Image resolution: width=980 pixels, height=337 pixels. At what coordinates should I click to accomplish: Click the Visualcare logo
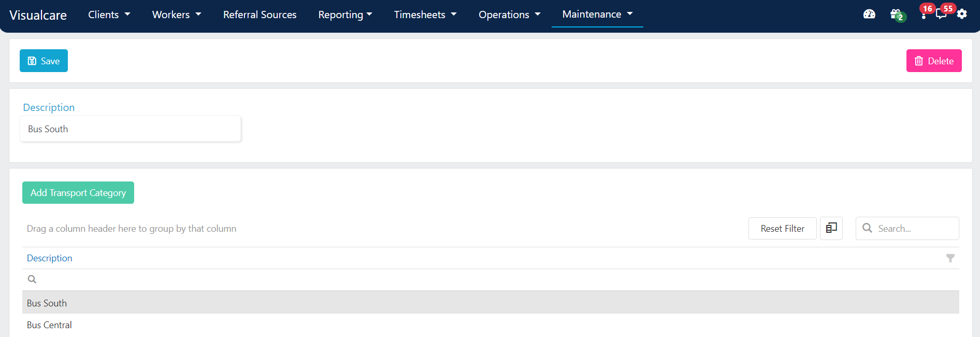click(x=38, y=15)
